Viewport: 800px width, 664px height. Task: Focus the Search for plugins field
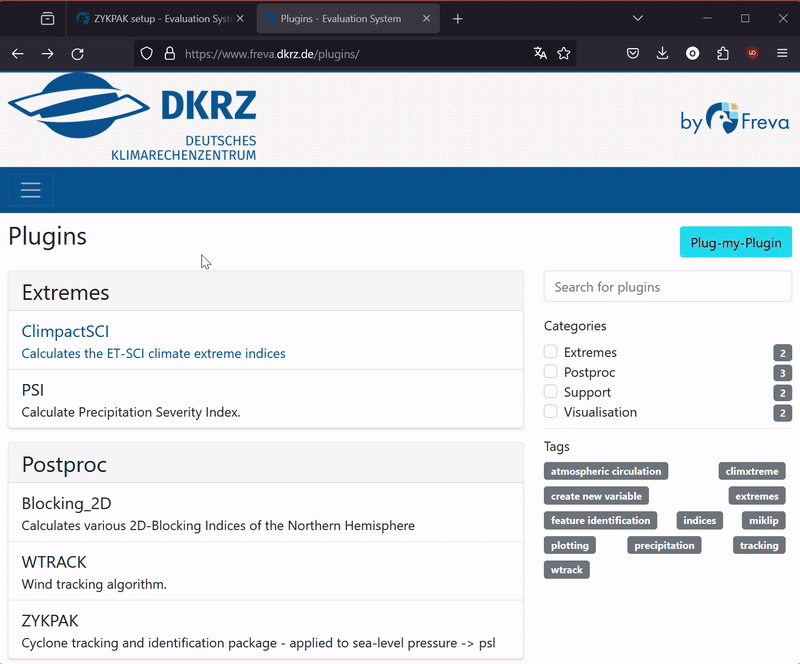pos(668,286)
